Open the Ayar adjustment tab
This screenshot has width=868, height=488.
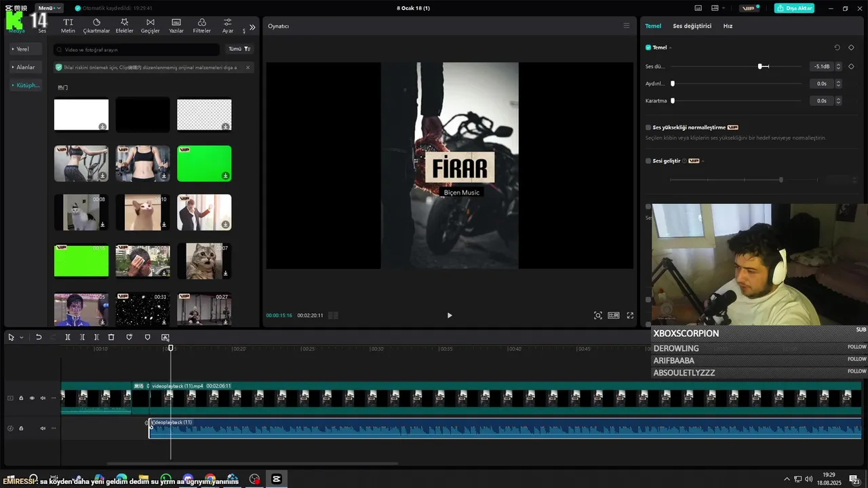coord(228,26)
